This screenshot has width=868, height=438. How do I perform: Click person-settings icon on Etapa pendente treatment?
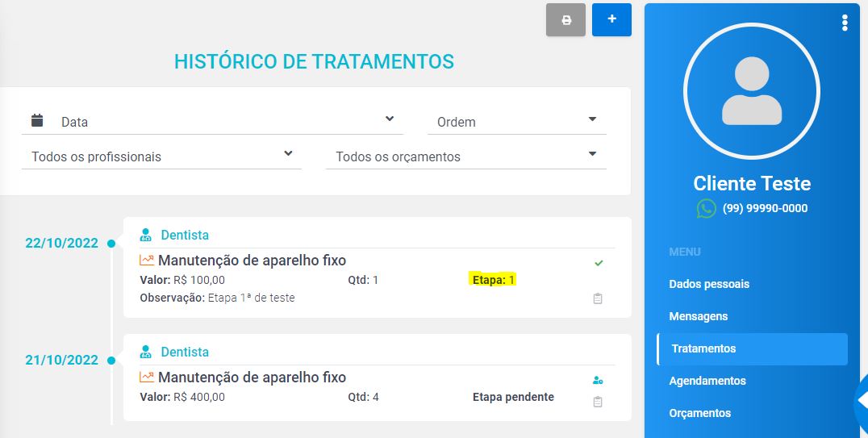(598, 381)
